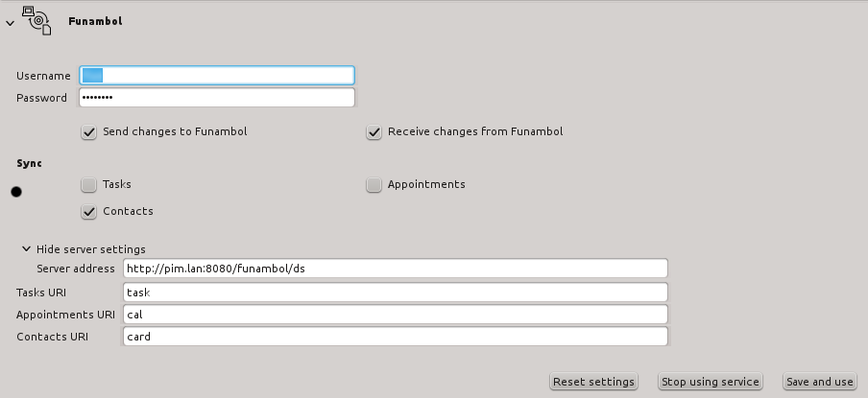Viewport: 868px width, 398px height.
Task: Toggle Send changes to Funambol checkbox
Action: [88, 132]
